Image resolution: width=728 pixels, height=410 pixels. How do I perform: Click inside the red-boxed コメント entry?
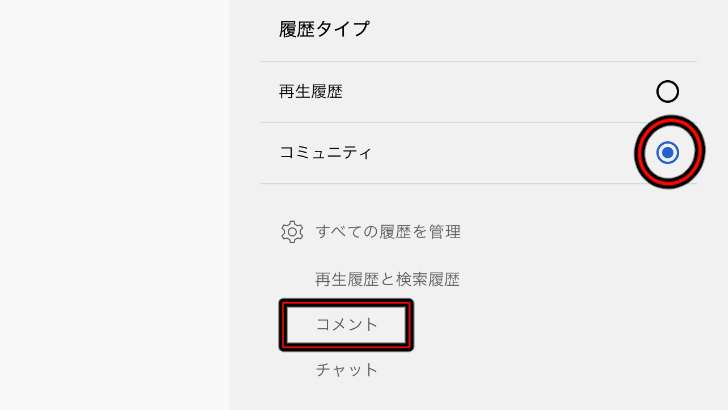pos(346,325)
